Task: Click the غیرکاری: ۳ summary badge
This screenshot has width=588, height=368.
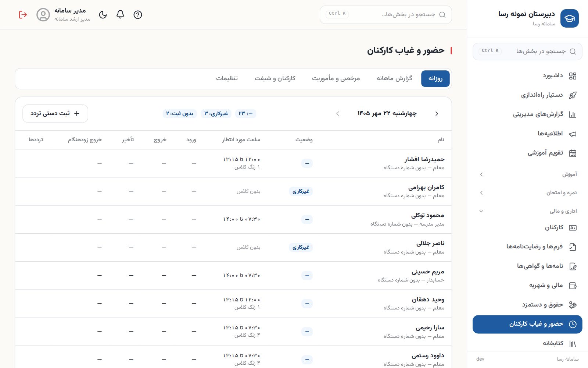Action: [x=216, y=113]
